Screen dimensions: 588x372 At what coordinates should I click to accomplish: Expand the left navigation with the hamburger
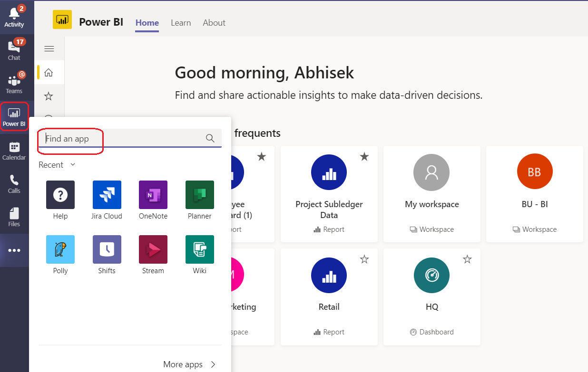pyautogui.click(x=49, y=48)
